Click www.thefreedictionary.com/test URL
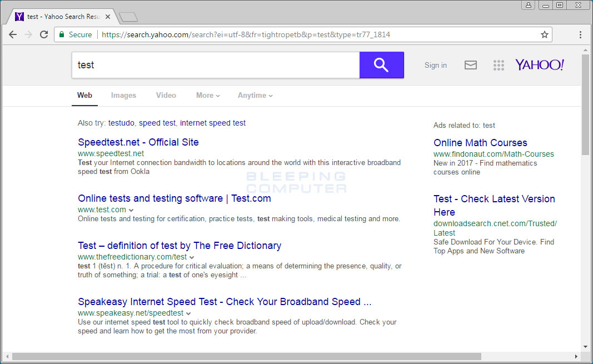 click(132, 257)
